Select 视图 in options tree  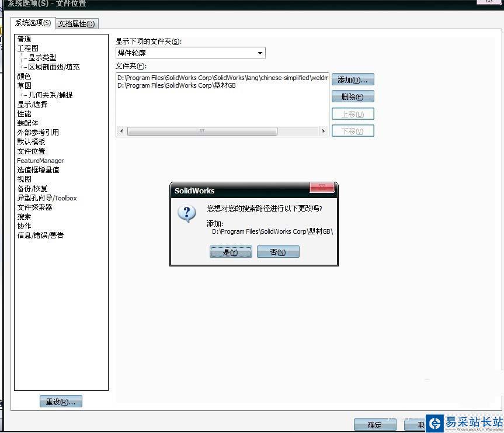(24, 179)
